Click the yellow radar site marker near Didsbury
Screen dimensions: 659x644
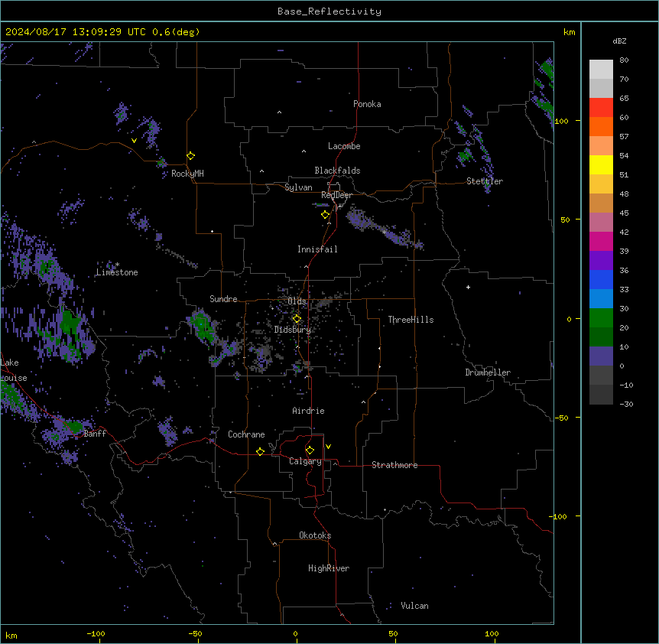pos(297,319)
